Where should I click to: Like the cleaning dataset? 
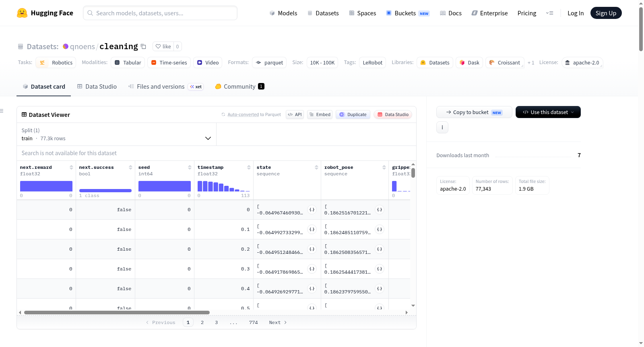163,46
